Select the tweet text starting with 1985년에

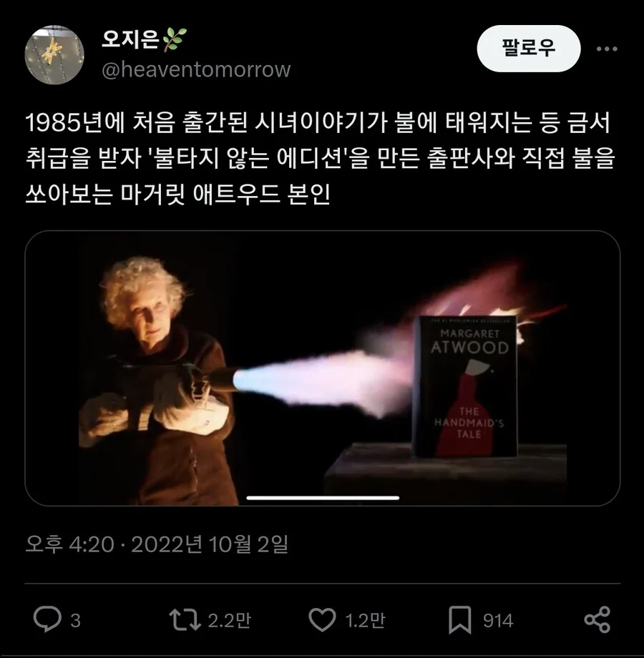(x=320, y=159)
